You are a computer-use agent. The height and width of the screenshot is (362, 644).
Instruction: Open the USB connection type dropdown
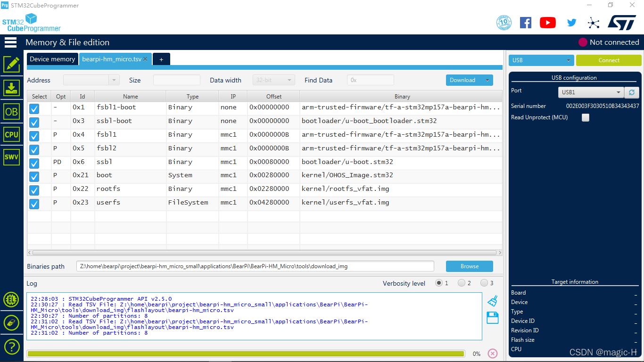click(x=541, y=60)
